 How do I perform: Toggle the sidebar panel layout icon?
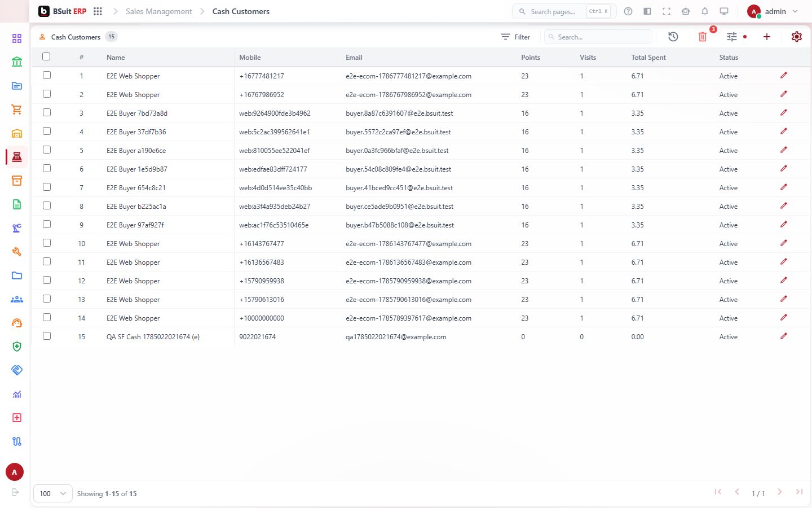(x=647, y=11)
